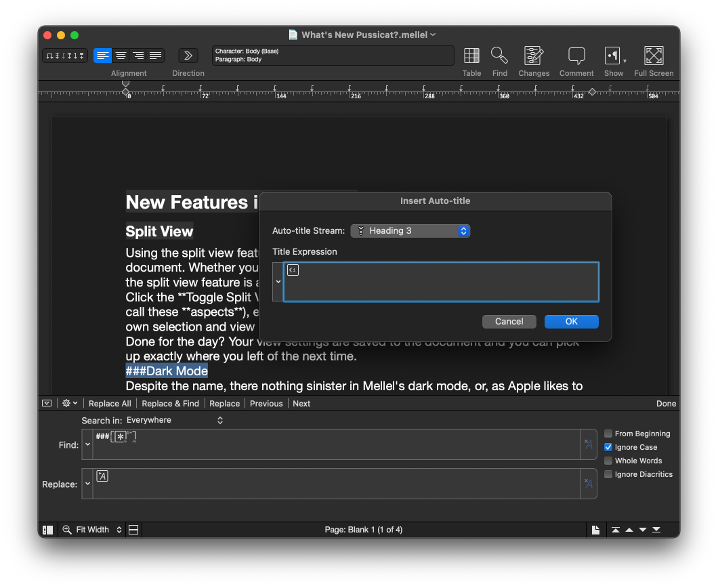This screenshot has width=718, height=588.
Task: Click the right margin diamond on ruler
Action: click(x=592, y=92)
